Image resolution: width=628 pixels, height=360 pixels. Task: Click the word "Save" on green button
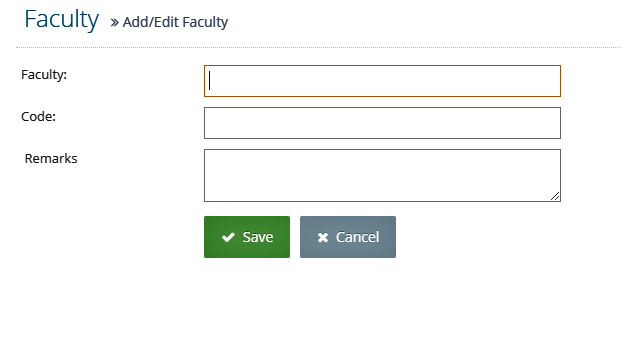pos(258,237)
